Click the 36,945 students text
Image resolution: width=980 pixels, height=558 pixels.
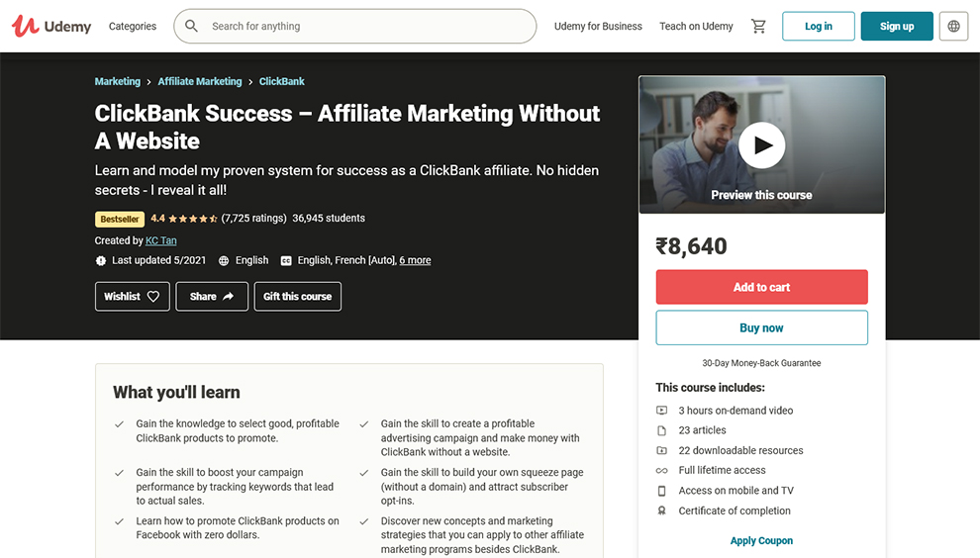coord(329,219)
